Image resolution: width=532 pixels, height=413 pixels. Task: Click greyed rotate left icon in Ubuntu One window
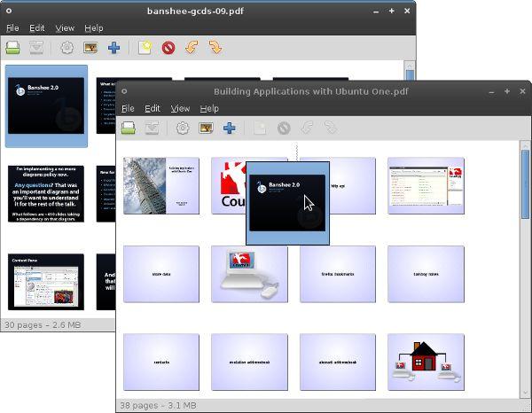[x=307, y=128]
